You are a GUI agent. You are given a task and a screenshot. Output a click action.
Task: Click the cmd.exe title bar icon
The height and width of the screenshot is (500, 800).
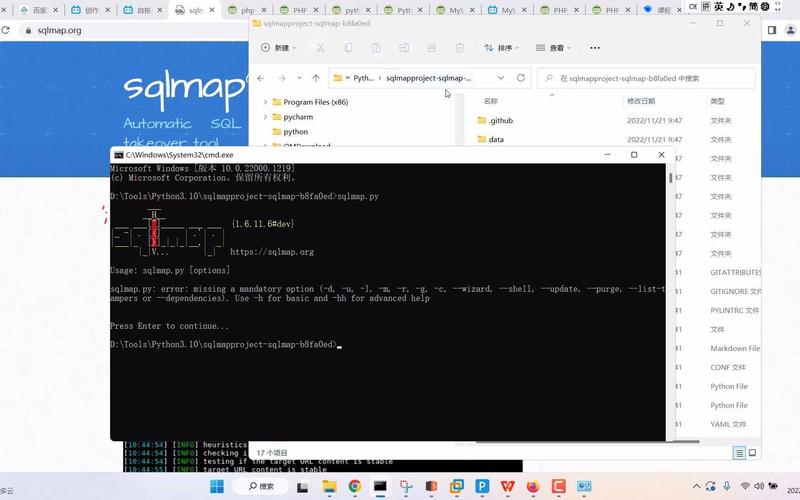click(118, 155)
